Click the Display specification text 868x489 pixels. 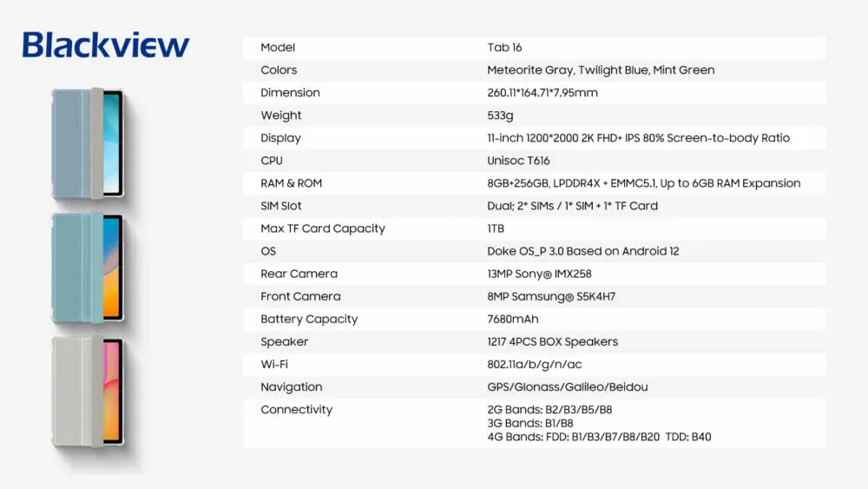(x=638, y=137)
